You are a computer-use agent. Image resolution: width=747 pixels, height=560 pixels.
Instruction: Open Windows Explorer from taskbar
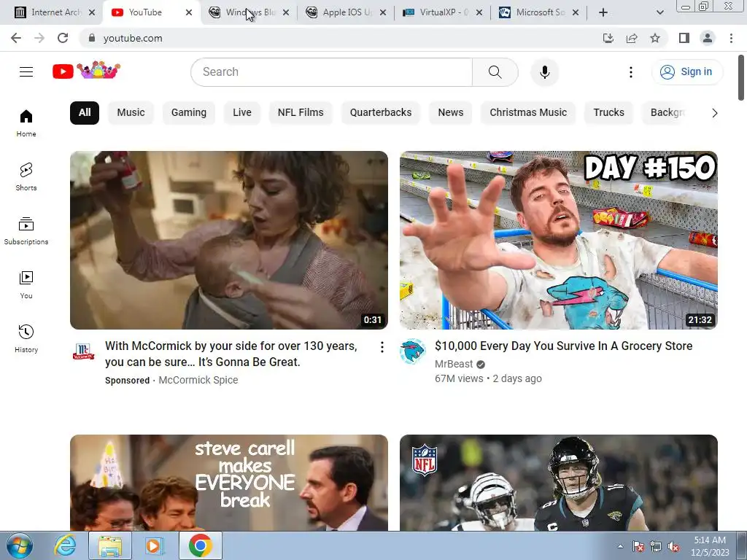coord(109,545)
